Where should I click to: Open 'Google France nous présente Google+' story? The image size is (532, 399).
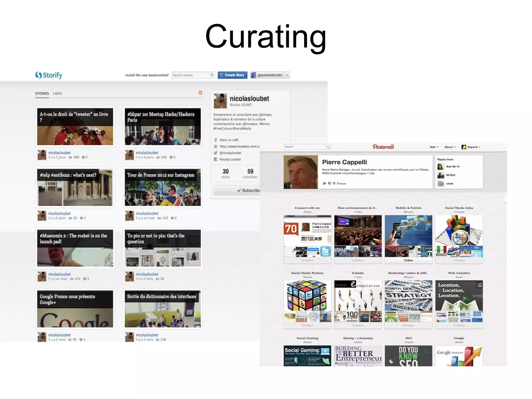pyautogui.click(x=75, y=309)
